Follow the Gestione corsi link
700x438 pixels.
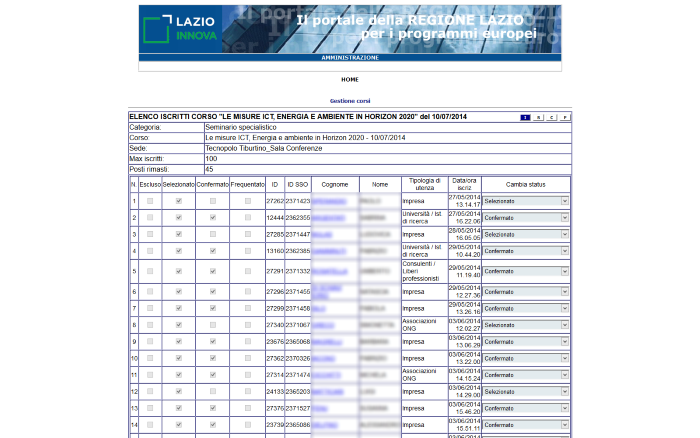[350, 101]
